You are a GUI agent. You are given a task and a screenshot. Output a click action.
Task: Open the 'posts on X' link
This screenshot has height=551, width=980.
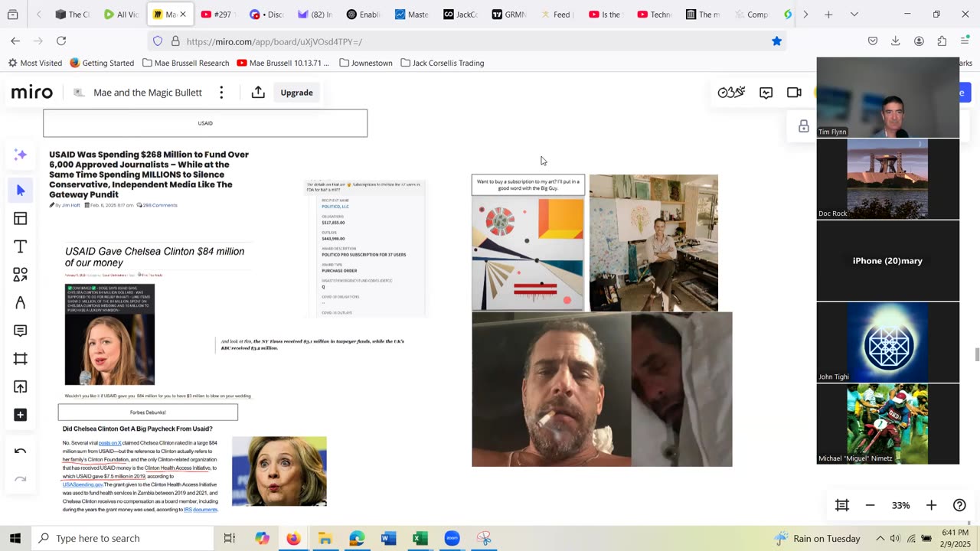click(109, 443)
